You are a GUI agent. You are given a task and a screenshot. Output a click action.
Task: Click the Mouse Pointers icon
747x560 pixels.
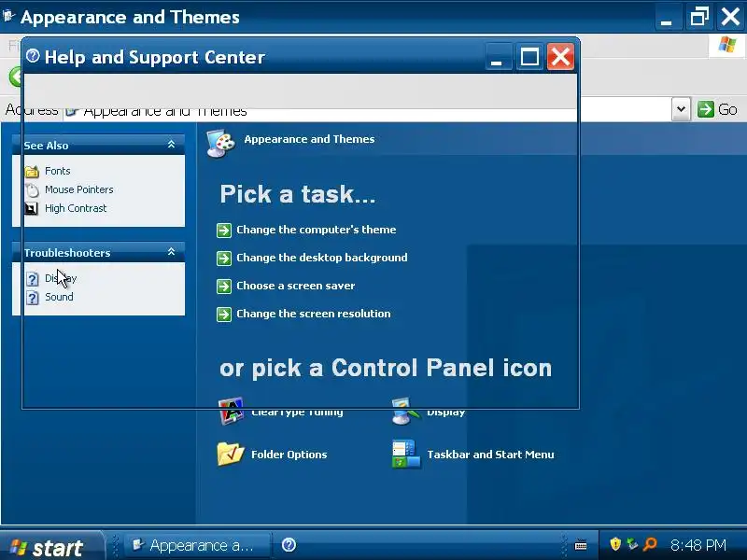tap(32, 190)
